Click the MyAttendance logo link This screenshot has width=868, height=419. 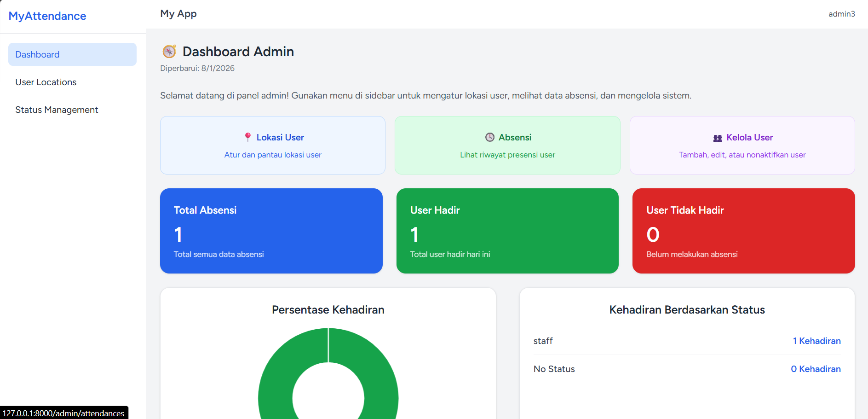47,16
